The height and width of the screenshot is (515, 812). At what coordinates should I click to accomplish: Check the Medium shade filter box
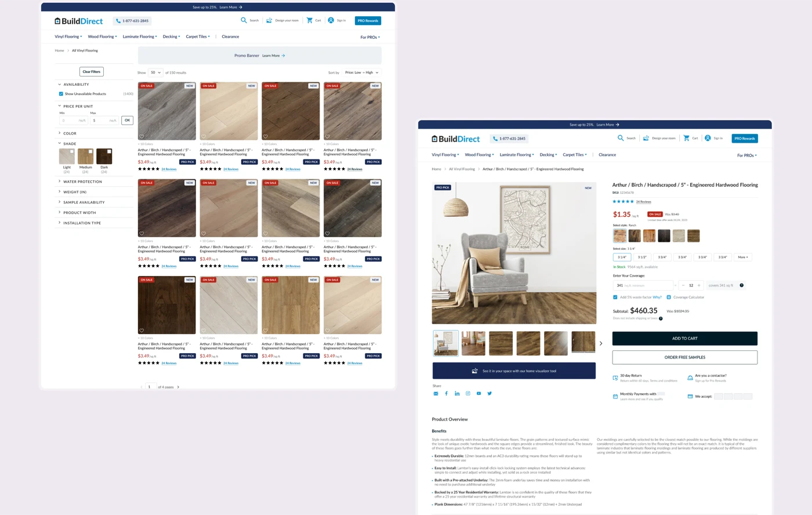90,151
